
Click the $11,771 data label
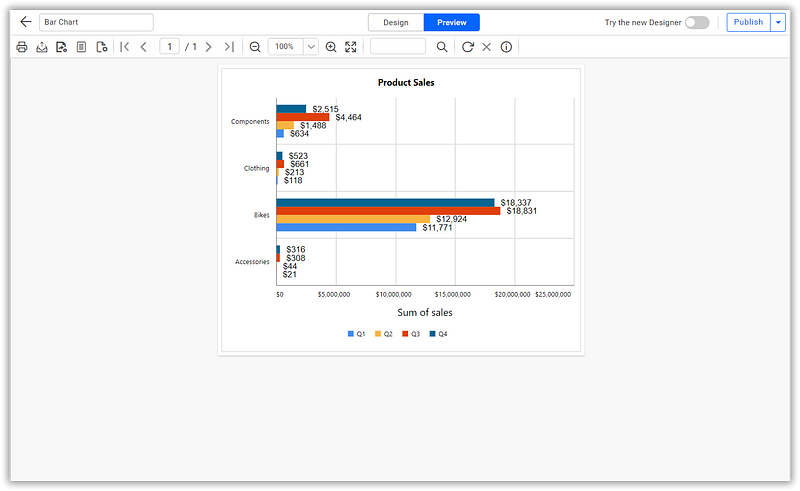(x=437, y=228)
